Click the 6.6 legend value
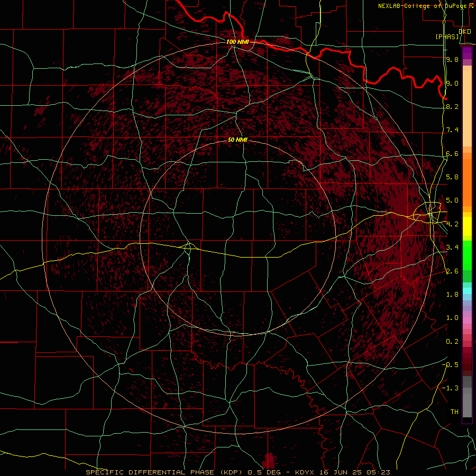476x476 pixels. pyautogui.click(x=452, y=153)
